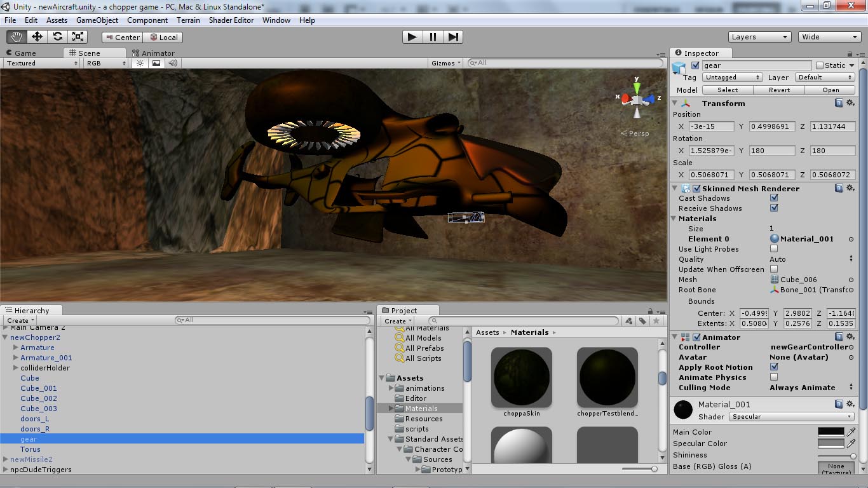Open the Tag Untagged dropdown
Viewport: 868px width, 488px height.
[733, 78]
